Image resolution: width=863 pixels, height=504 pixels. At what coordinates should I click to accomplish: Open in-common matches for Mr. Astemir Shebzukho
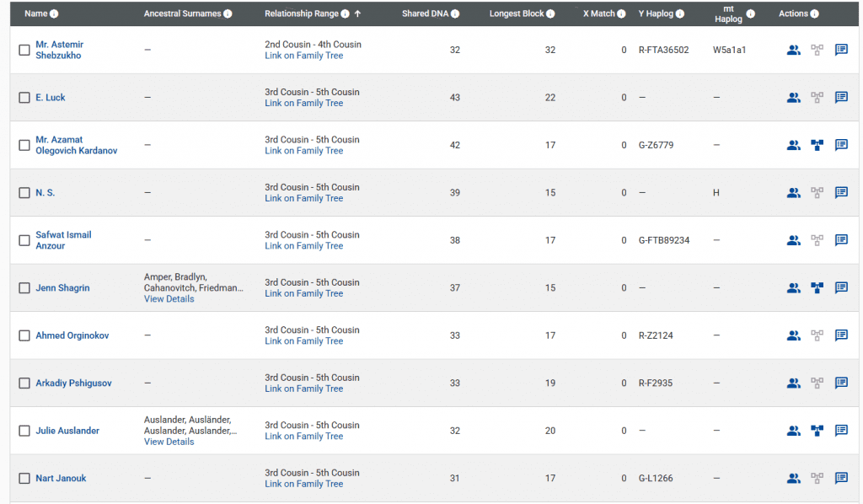click(x=793, y=50)
